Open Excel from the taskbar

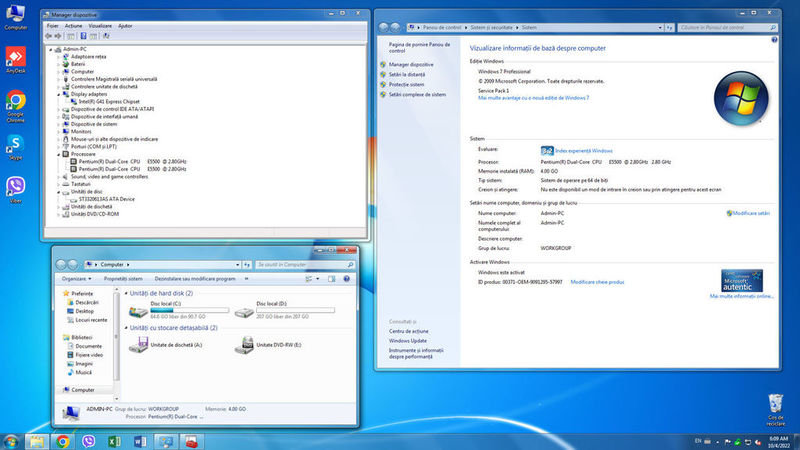coord(114,441)
